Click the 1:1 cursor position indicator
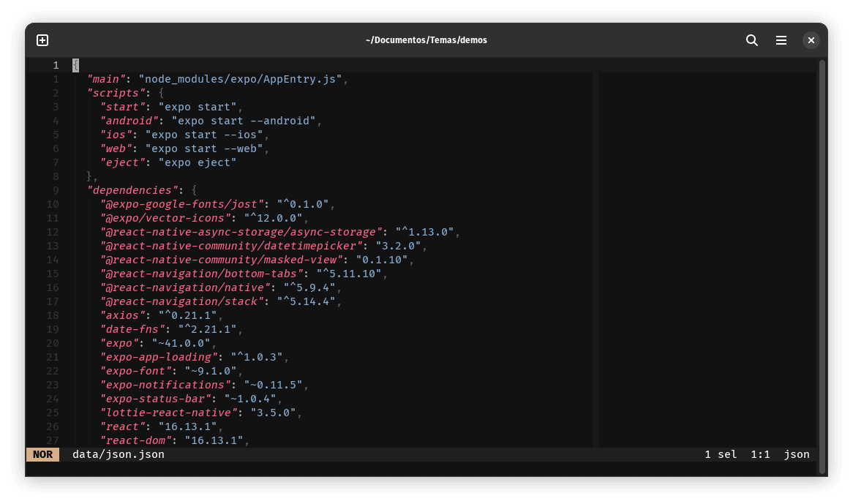 coord(760,454)
